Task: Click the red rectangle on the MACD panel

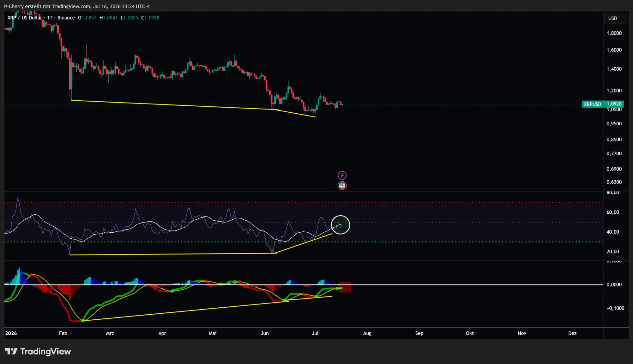Action: click(345, 287)
